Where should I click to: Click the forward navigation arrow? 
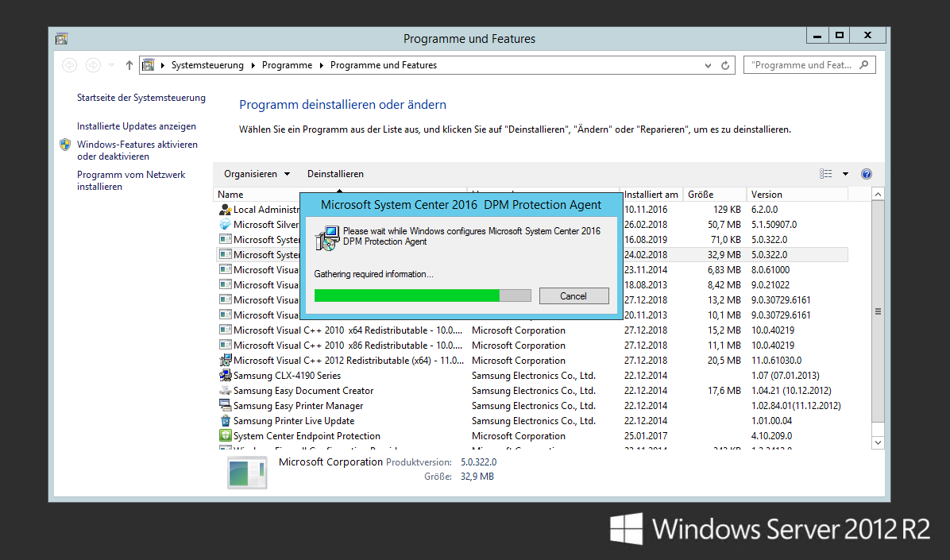93,65
